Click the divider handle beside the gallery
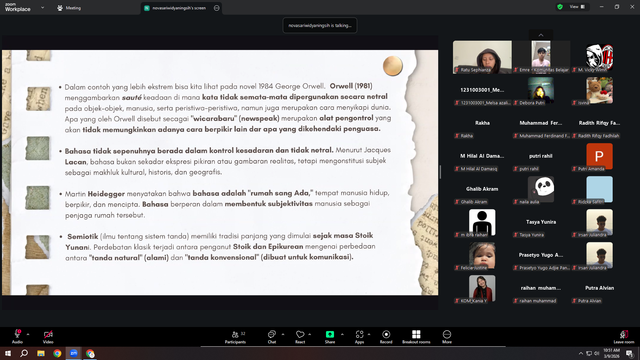This screenshot has width=640, height=360. tap(440, 172)
